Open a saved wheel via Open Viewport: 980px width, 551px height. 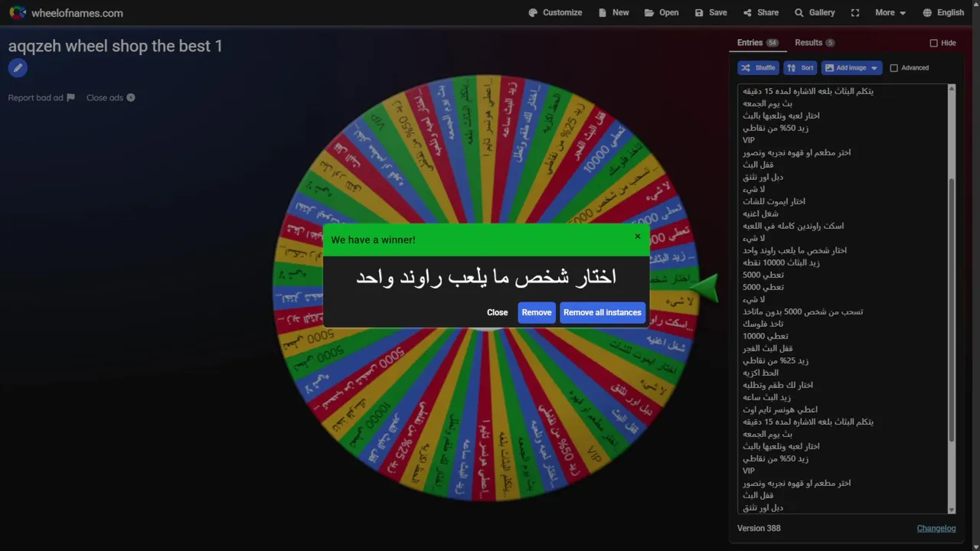(x=661, y=12)
